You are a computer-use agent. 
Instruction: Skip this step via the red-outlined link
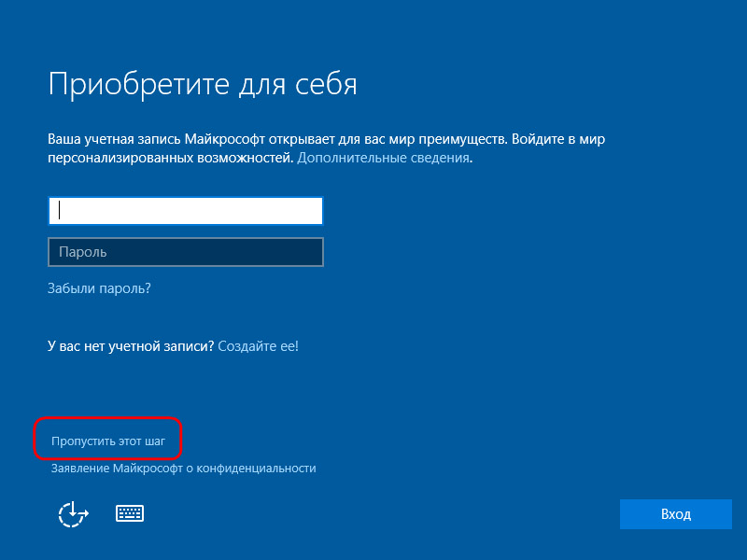point(108,441)
